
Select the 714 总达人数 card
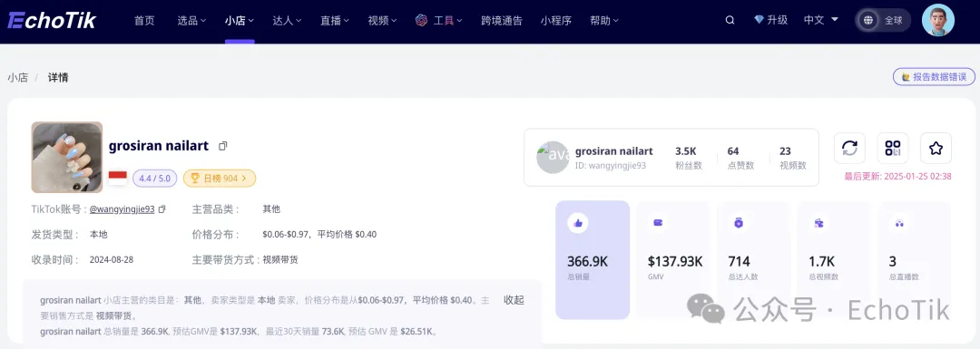[x=754, y=260]
